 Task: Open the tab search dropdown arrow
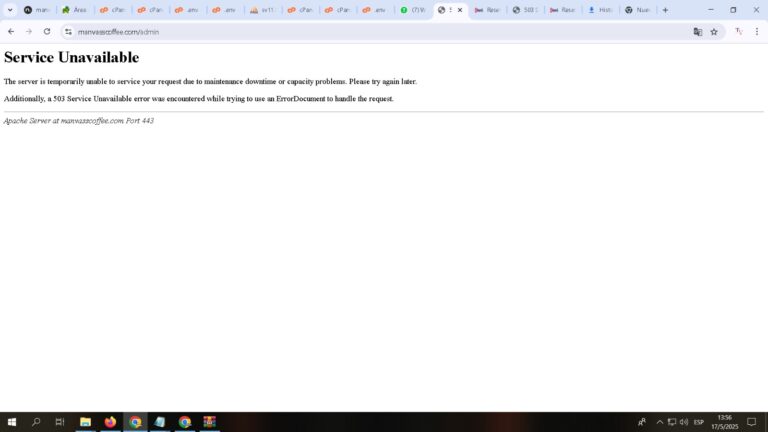click(x=10, y=10)
